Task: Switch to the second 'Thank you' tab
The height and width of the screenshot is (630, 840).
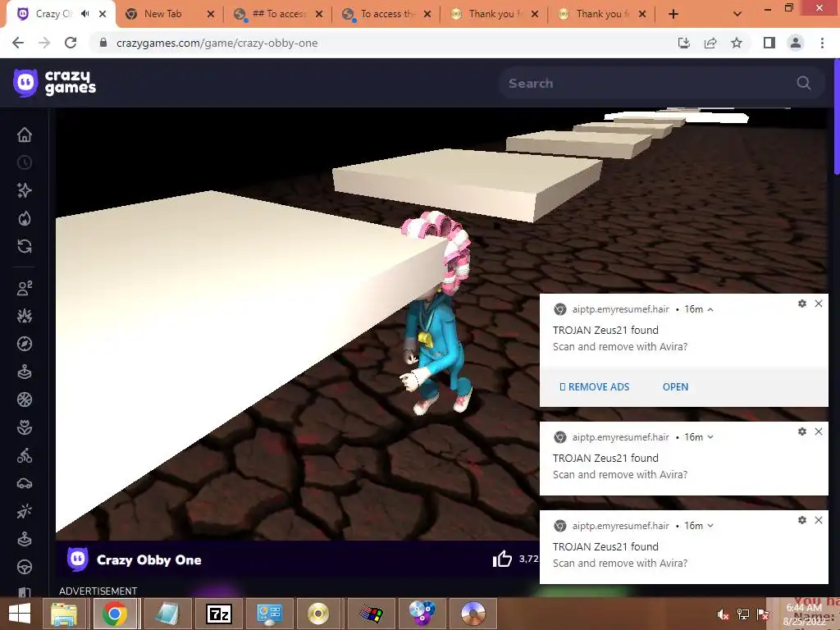Action: 601,14
